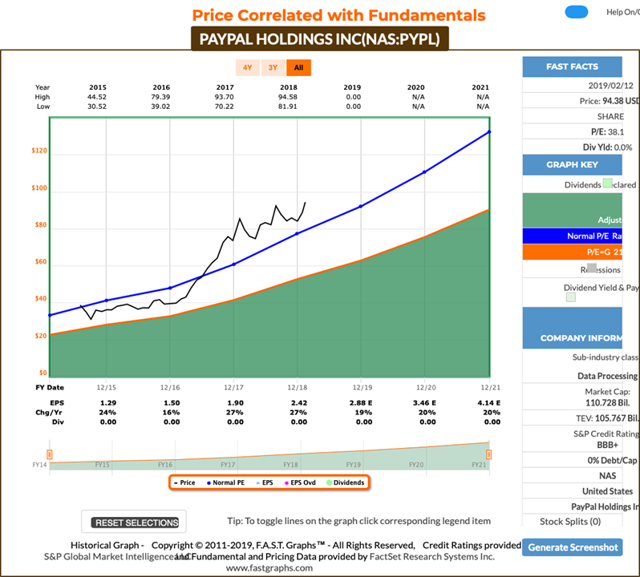The image size is (640, 577).
Task: Toggle the Dividends legend item
Action: 345,482
